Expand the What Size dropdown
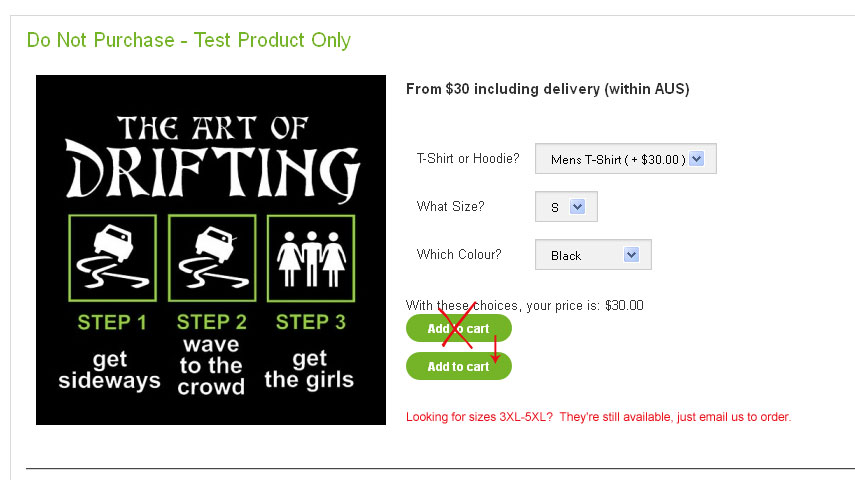Screen dimensions: 855x480 pyautogui.click(x=566, y=207)
